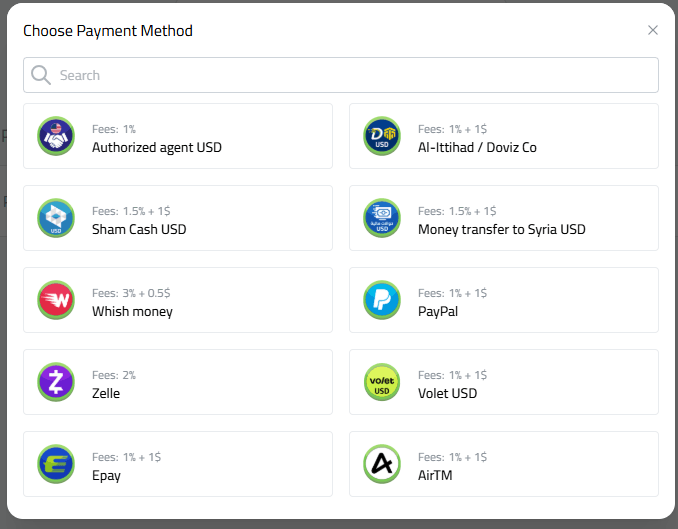This screenshot has height=529, width=678.
Task: Click the magnifying glass search icon
Action: point(41,75)
